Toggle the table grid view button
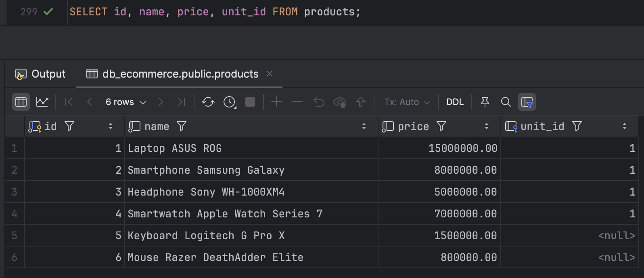 (21, 102)
